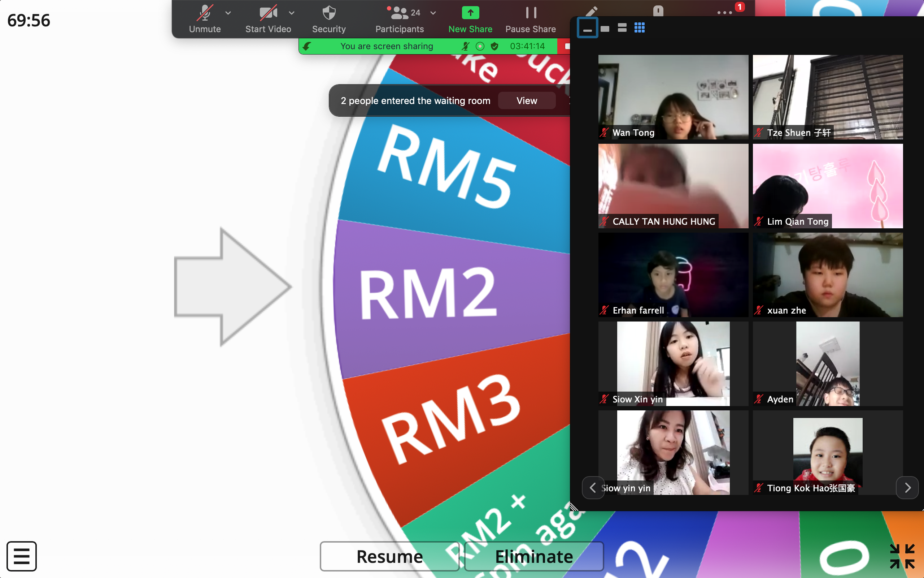
Task: Start a New Share
Action: (470, 19)
